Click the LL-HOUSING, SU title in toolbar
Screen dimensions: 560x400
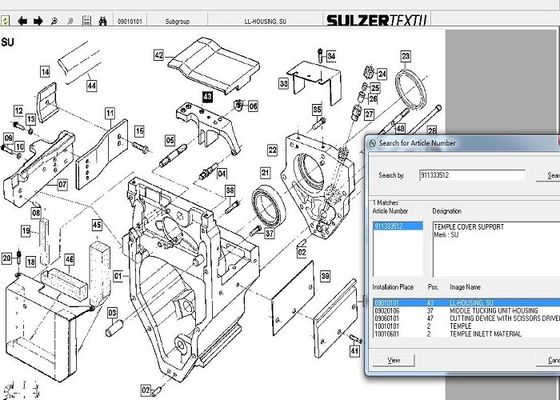[265, 21]
